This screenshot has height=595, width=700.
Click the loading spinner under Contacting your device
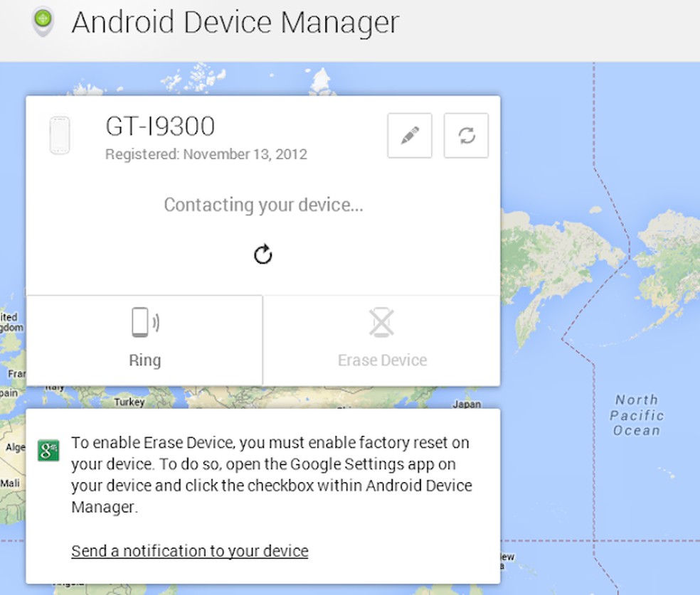coord(262,254)
